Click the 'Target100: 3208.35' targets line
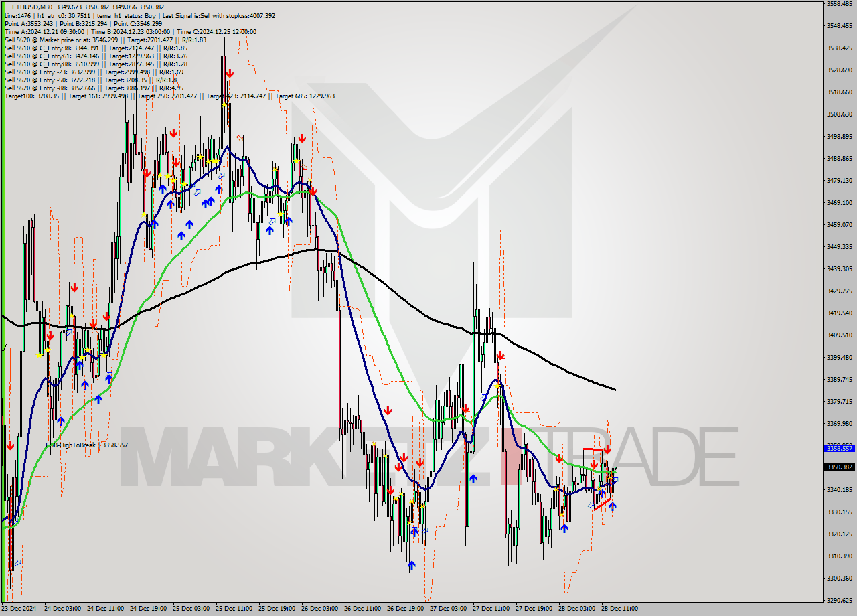857x616 pixels. coord(169,96)
